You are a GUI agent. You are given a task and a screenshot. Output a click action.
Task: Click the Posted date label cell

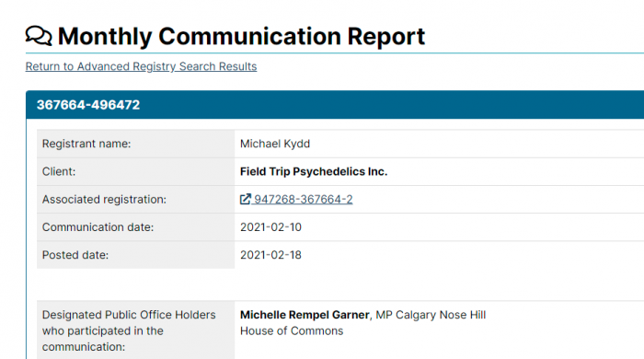[135, 255]
